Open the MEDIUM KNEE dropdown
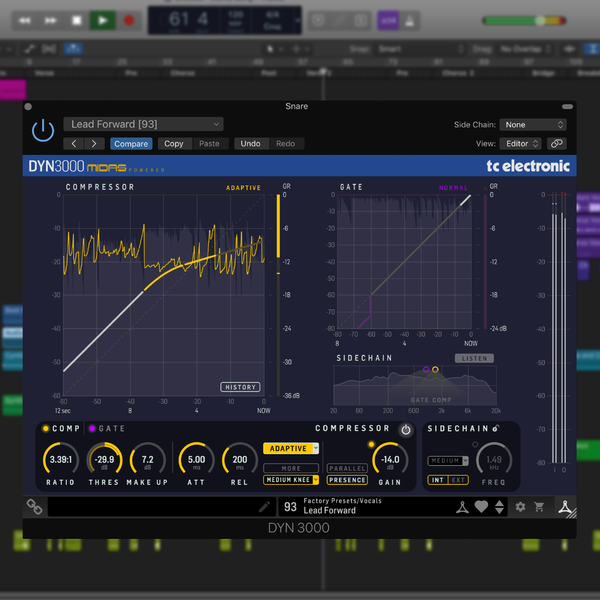This screenshot has width=600, height=600. (291, 480)
